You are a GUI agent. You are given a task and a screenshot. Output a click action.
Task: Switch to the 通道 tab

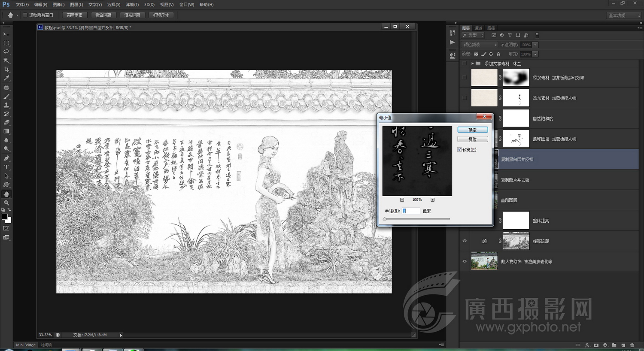[478, 28]
